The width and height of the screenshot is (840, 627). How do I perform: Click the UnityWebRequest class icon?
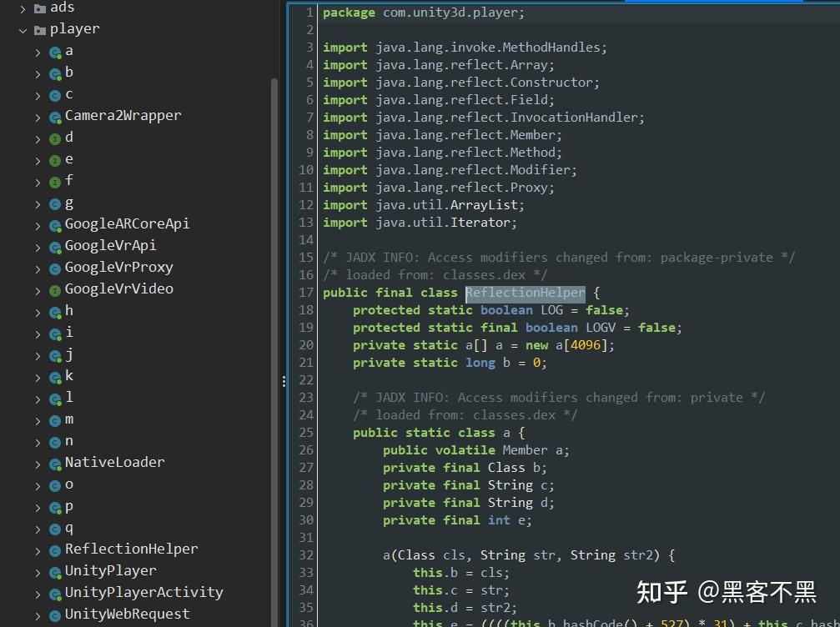[x=54, y=614]
